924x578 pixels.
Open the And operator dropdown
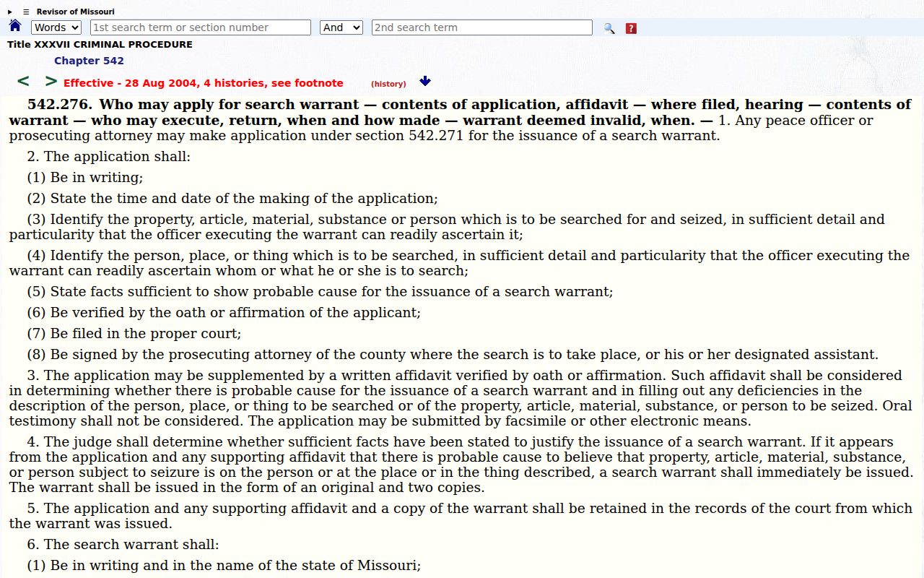[341, 27]
